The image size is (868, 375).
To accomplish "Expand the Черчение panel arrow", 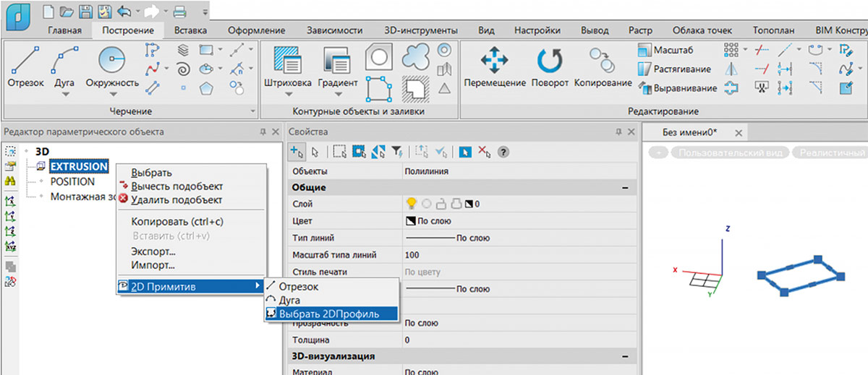I will pos(252,112).
